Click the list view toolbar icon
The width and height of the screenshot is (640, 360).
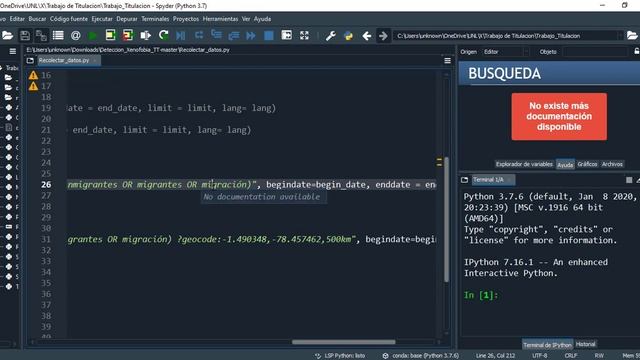pos(58,36)
